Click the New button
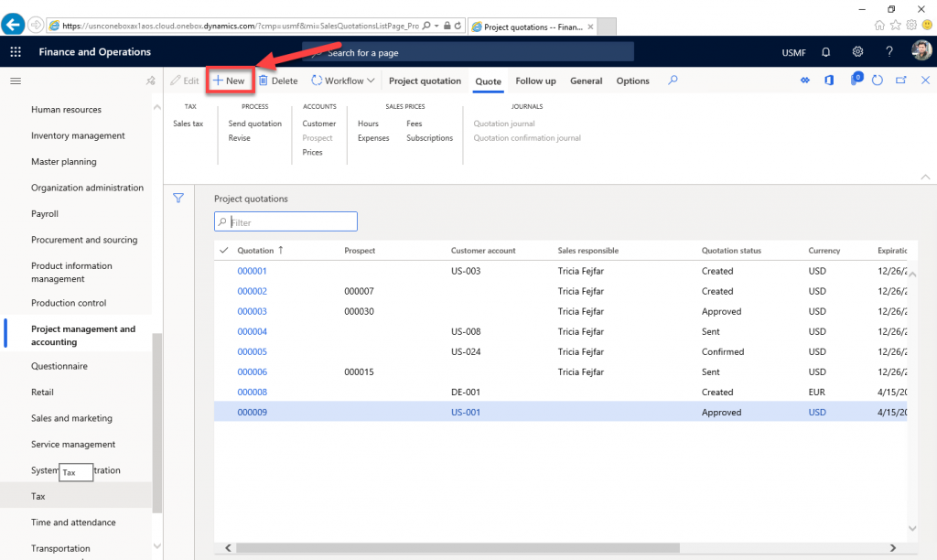Viewport: 937px width, 560px height. point(230,81)
